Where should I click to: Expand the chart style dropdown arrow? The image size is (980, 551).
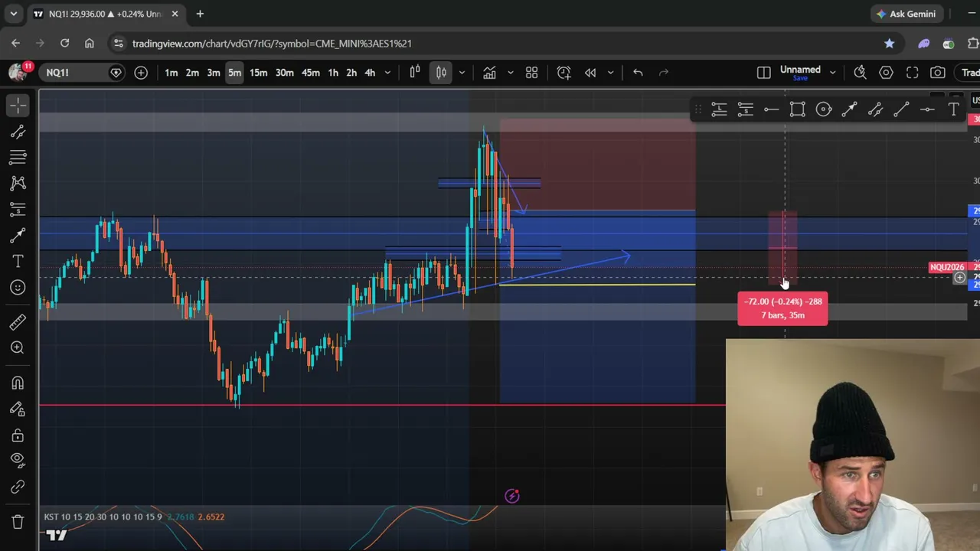coord(462,73)
